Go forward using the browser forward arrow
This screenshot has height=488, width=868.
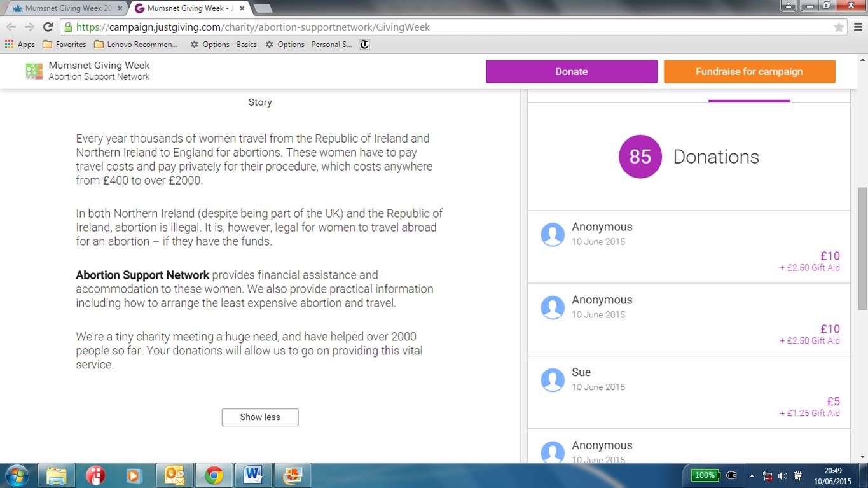click(29, 27)
